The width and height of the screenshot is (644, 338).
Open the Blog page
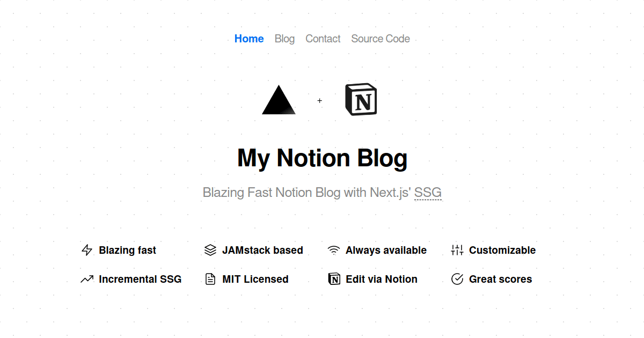coord(284,39)
